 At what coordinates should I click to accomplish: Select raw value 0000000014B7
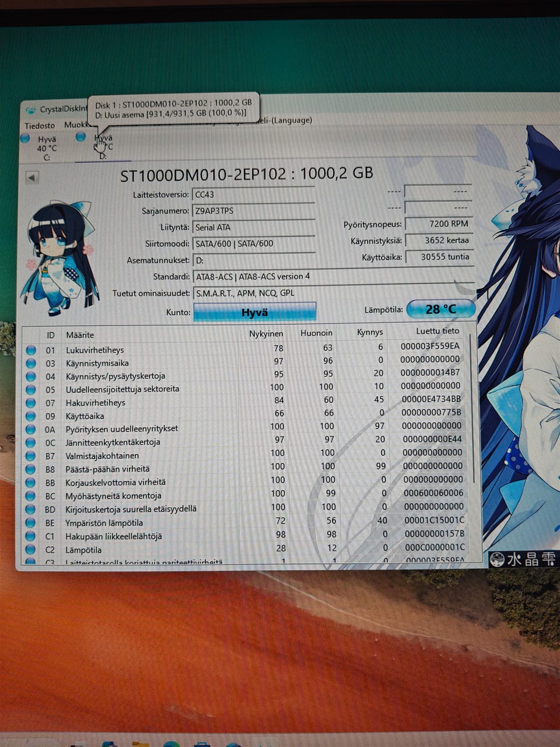[430, 372]
